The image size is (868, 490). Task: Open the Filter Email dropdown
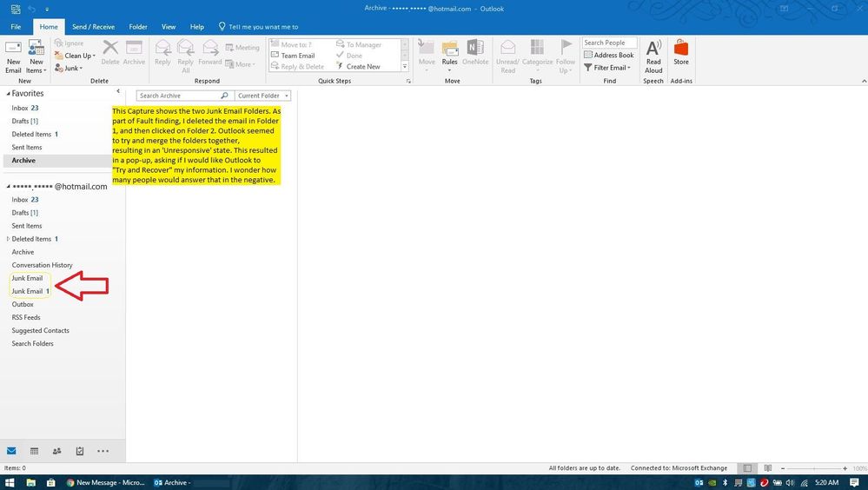pos(607,68)
